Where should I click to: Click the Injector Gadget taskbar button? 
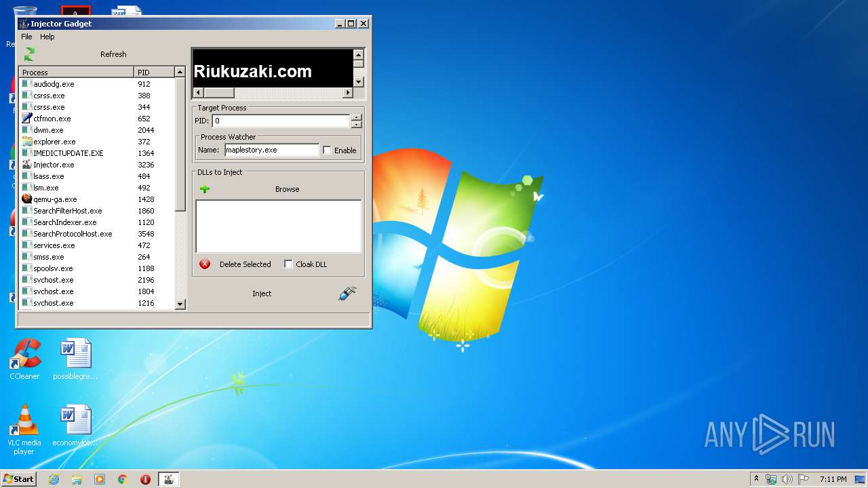(x=169, y=479)
